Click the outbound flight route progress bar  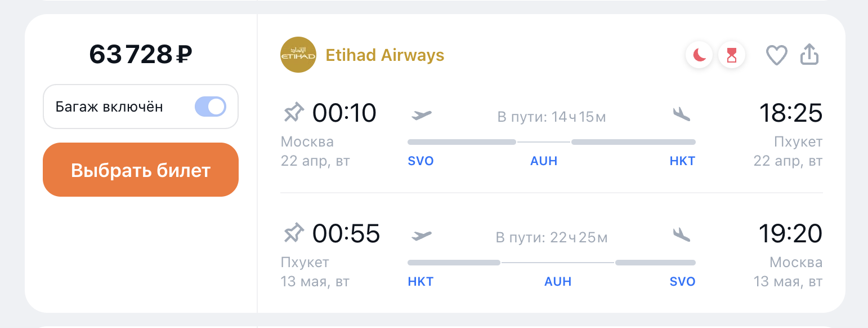pos(551,142)
